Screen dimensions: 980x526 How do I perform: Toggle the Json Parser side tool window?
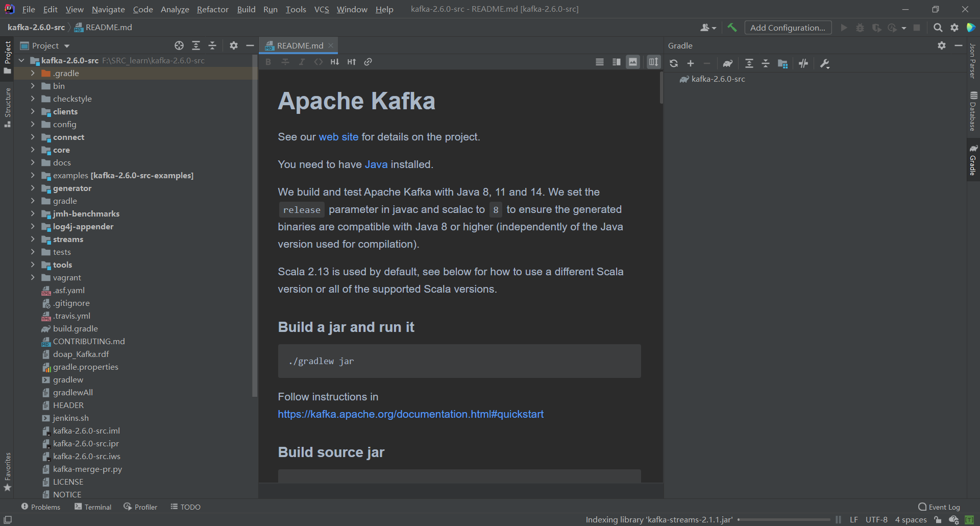point(973,61)
